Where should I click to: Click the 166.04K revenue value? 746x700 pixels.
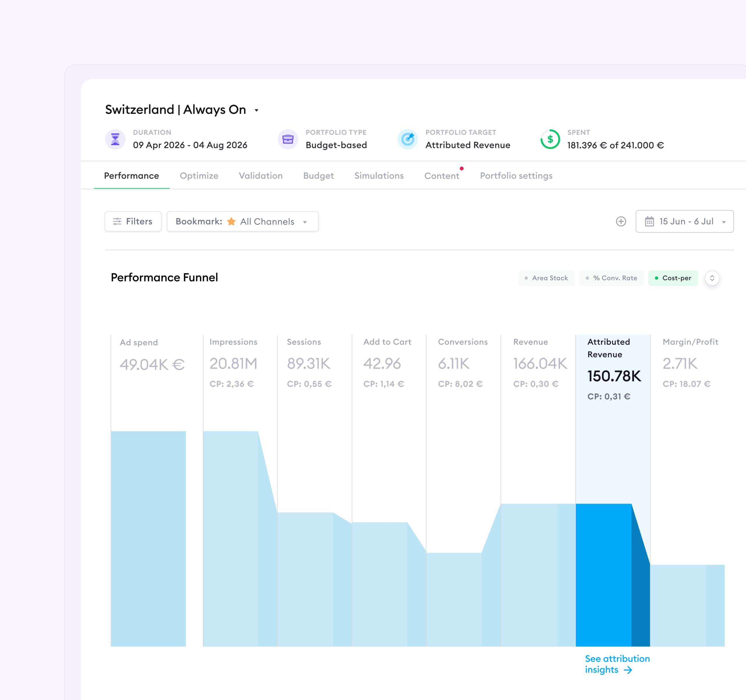[540, 364]
